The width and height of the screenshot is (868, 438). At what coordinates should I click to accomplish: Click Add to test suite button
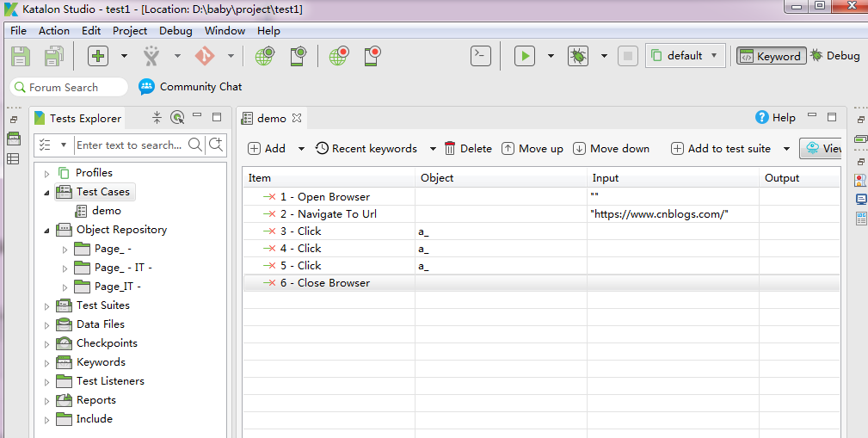click(x=721, y=148)
